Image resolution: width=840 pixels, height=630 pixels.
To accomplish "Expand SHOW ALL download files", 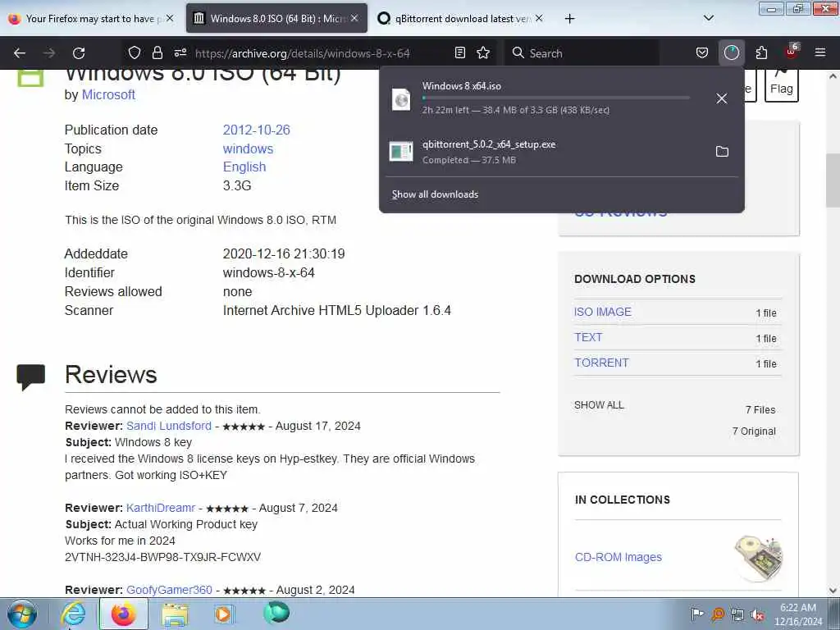I will pos(599,405).
